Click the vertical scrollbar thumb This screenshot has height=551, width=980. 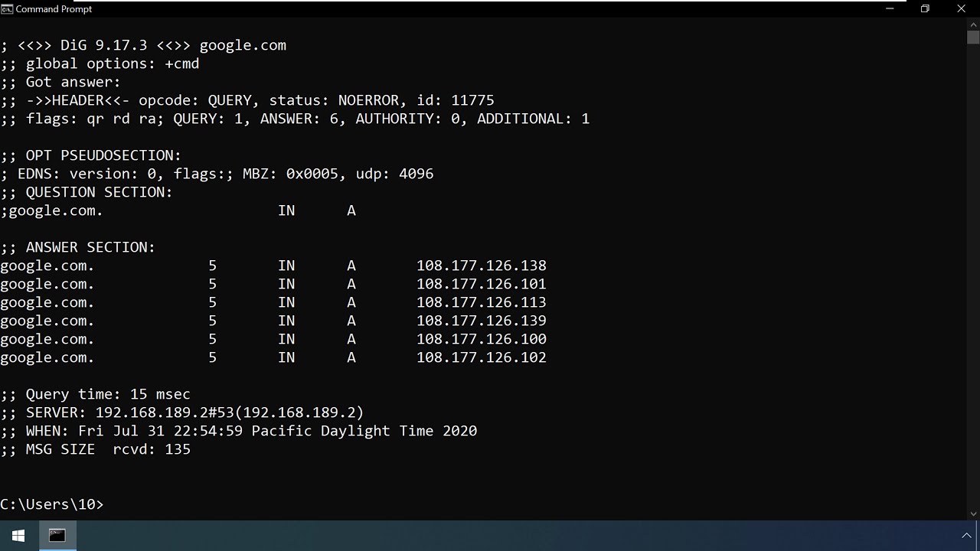(x=973, y=37)
